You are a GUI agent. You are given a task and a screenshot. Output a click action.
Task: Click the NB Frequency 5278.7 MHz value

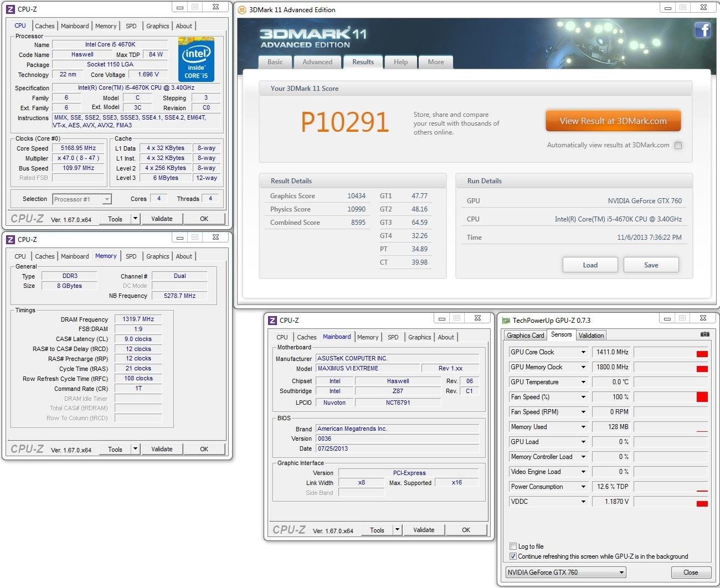(x=179, y=296)
